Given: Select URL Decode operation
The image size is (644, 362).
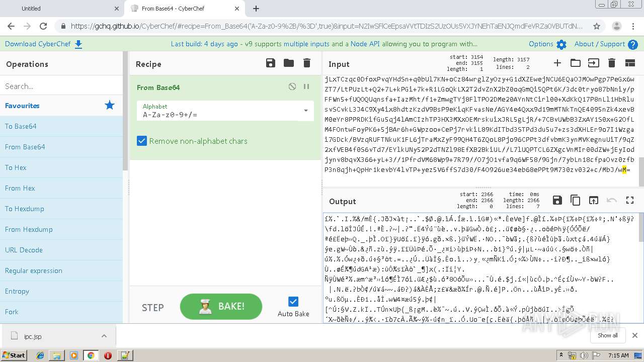Looking at the screenshot, I should (x=61, y=250).
